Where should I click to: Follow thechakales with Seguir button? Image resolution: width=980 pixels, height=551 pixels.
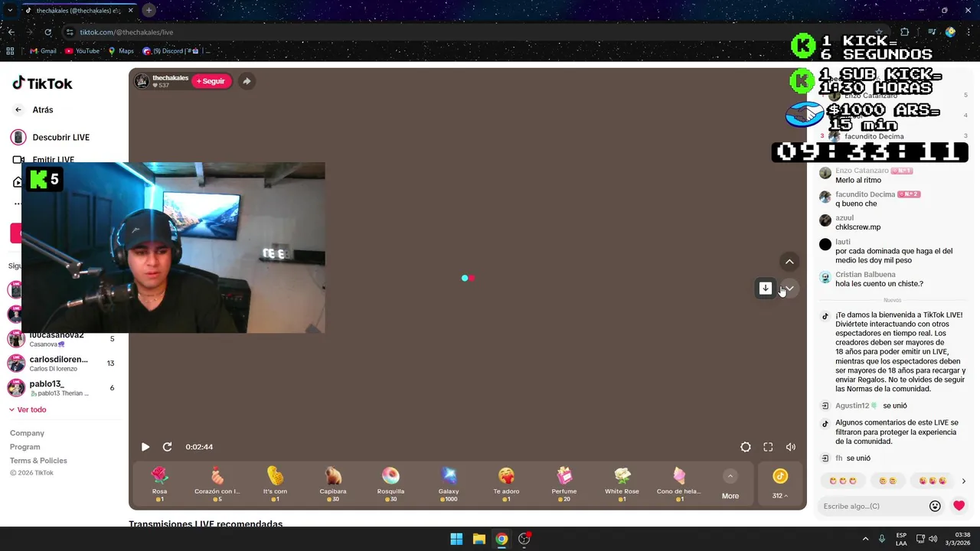[211, 81]
